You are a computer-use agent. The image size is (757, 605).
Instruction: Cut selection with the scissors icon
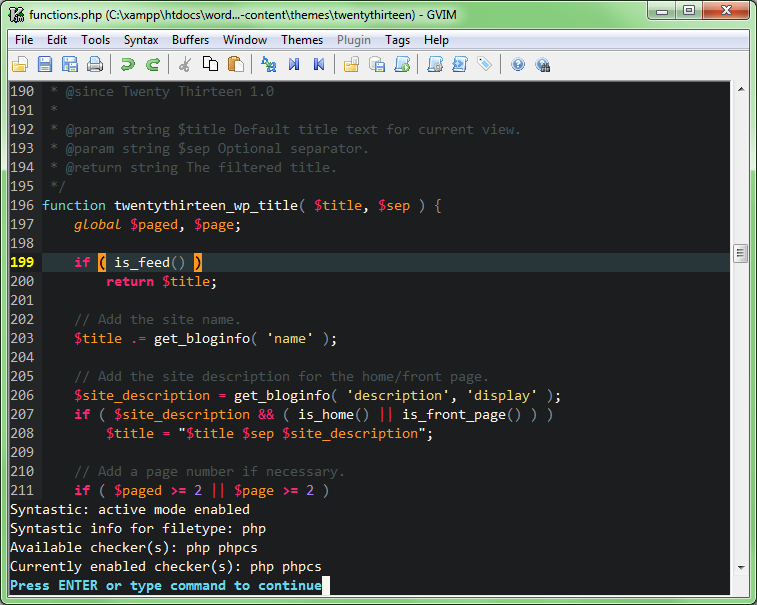point(185,64)
